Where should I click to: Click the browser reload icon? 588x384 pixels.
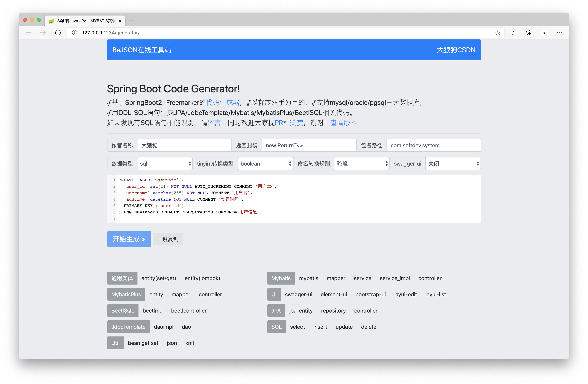58,33
